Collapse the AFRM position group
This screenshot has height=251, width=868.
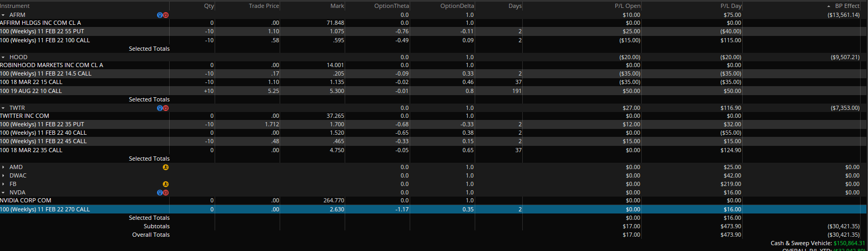3,15
